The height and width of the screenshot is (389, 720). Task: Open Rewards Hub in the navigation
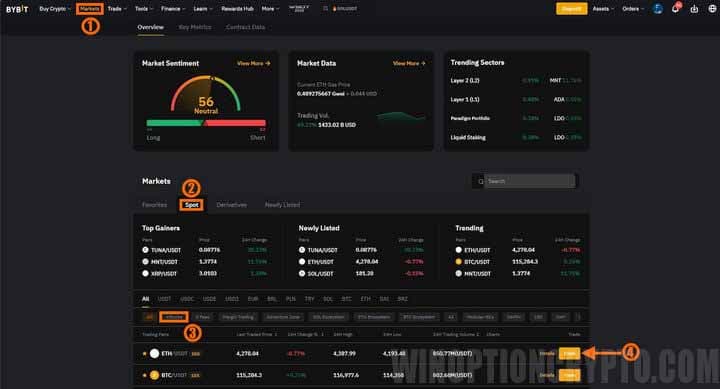tap(237, 9)
